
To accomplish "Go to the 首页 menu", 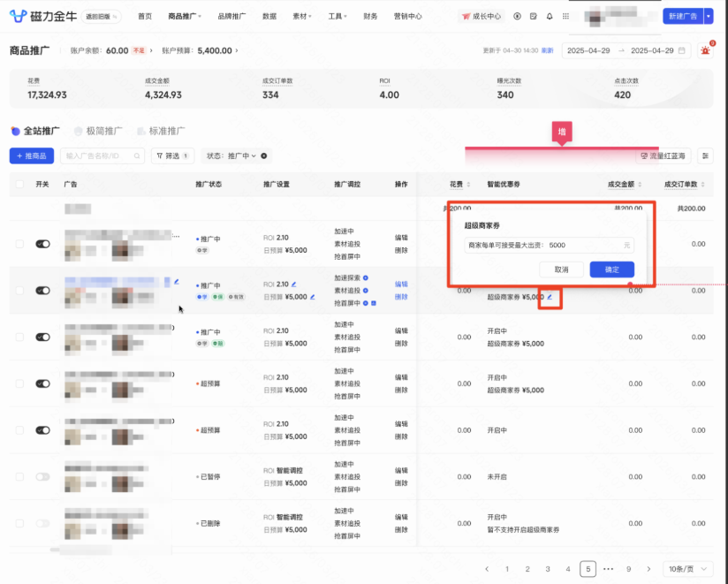I will pyautogui.click(x=145, y=16).
